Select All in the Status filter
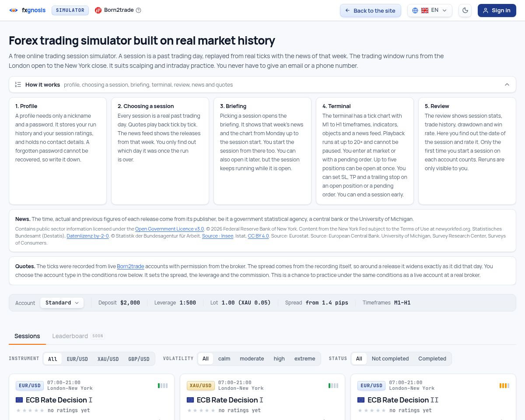Screen dimensions: 525x420 tap(359, 359)
